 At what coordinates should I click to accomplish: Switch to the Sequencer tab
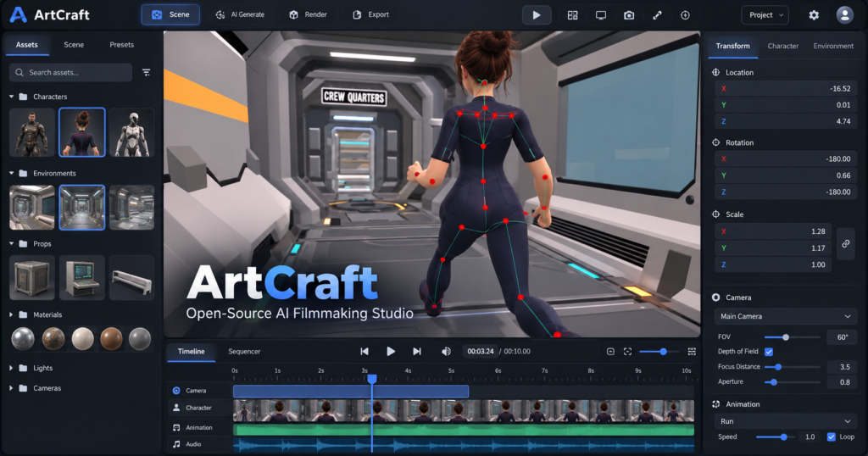244,352
